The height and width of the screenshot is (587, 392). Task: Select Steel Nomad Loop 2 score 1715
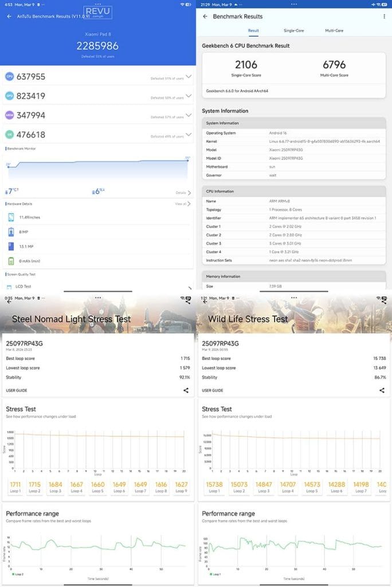tap(34, 487)
